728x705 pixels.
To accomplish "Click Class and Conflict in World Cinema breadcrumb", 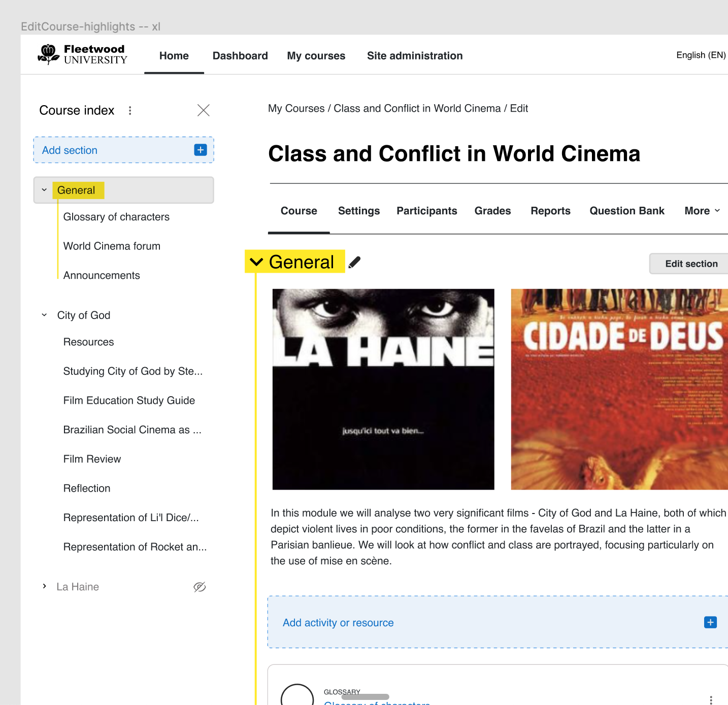I will pos(417,108).
